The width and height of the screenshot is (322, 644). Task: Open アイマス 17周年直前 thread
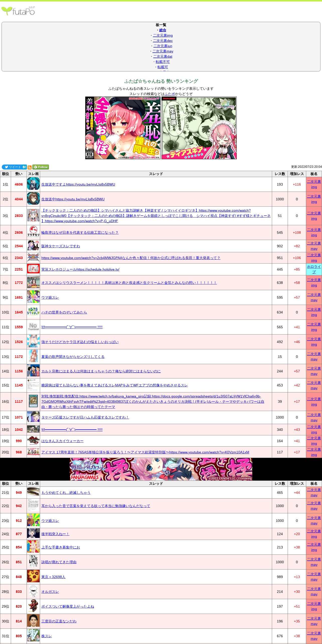(145, 452)
